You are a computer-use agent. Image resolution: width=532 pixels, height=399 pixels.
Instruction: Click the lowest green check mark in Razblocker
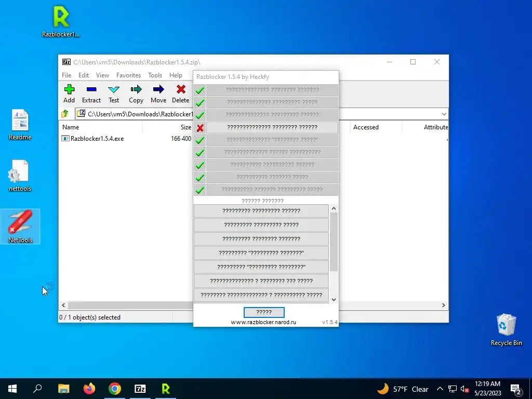click(x=200, y=190)
